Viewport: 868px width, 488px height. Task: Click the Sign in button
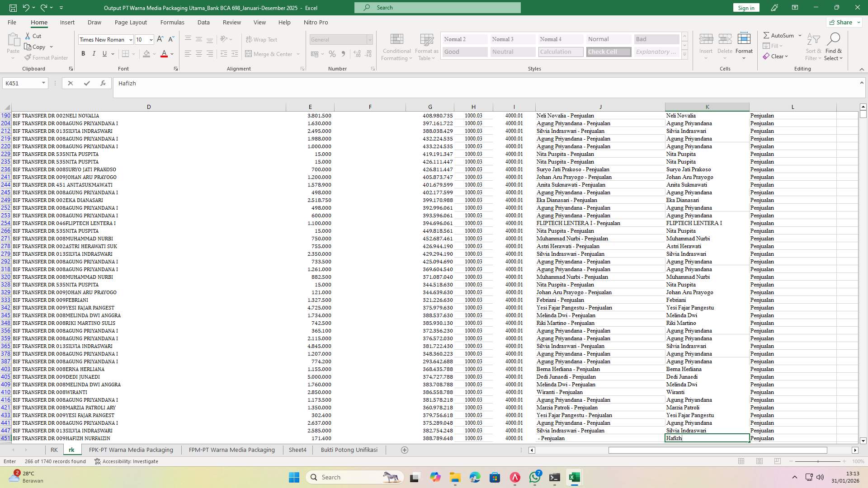pos(745,8)
